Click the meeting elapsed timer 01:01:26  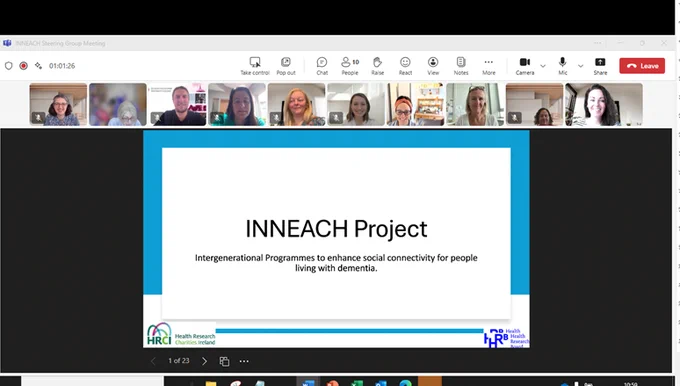coord(62,65)
